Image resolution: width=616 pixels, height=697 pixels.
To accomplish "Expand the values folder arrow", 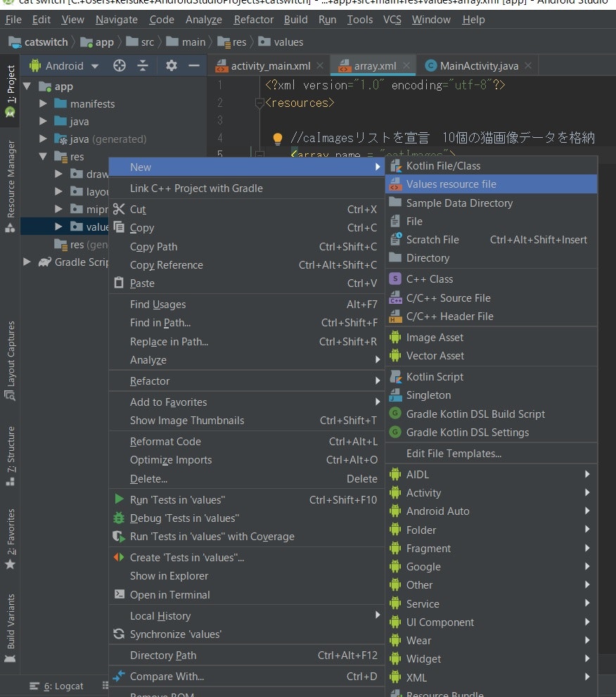I will tap(58, 226).
